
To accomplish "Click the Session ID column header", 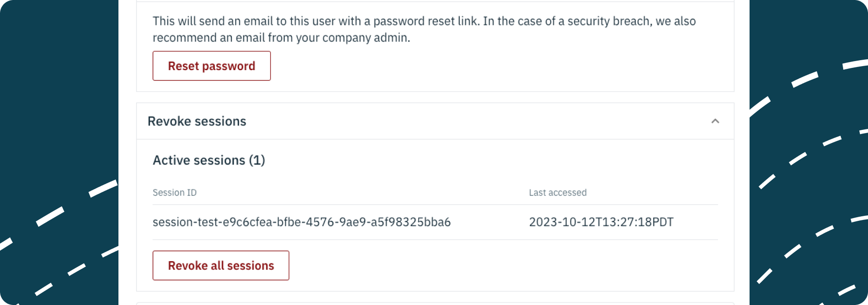I will pos(175,193).
